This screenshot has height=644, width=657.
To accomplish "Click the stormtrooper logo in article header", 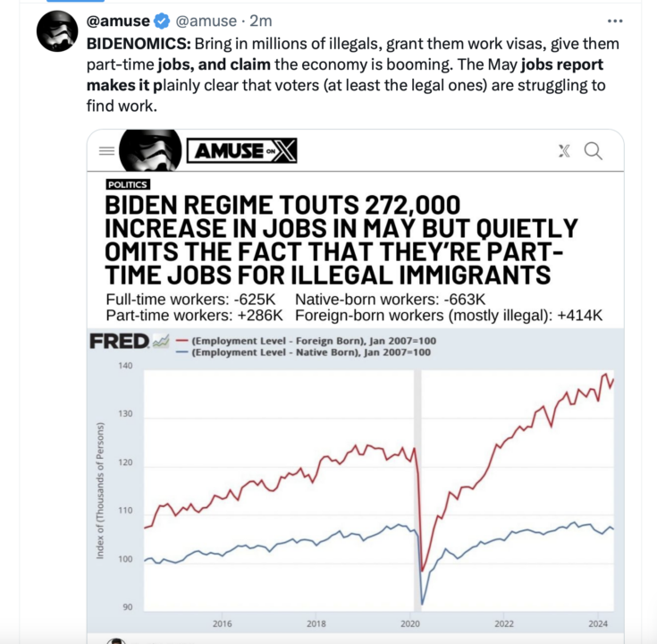I will (149, 151).
